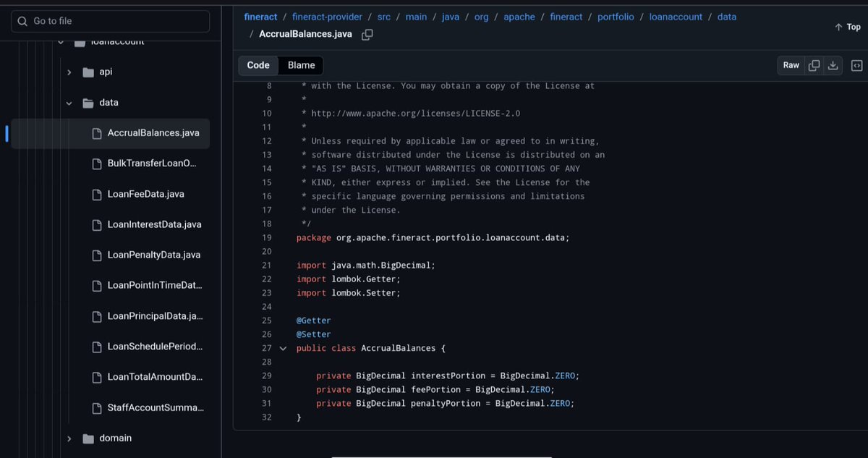Click @Setter annotation on line 26
868x458 pixels.
tap(313, 334)
